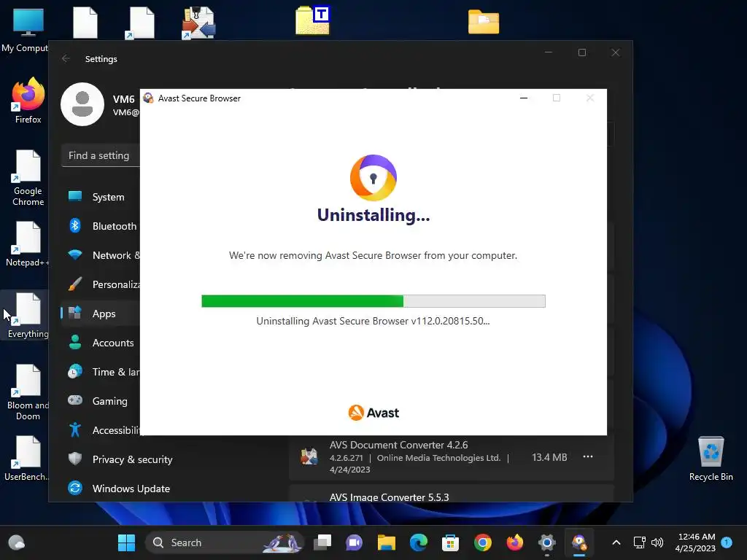Switch to Settings app on taskbar
This screenshot has height=560, width=747.
click(x=547, y=542)
